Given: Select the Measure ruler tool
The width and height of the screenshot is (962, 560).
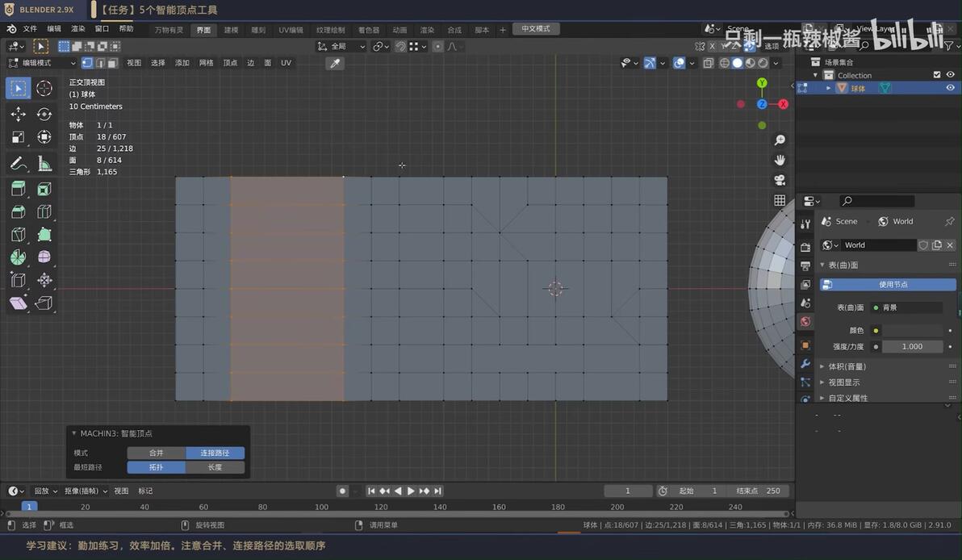Looking at the screenshot, I should [44, 163].
